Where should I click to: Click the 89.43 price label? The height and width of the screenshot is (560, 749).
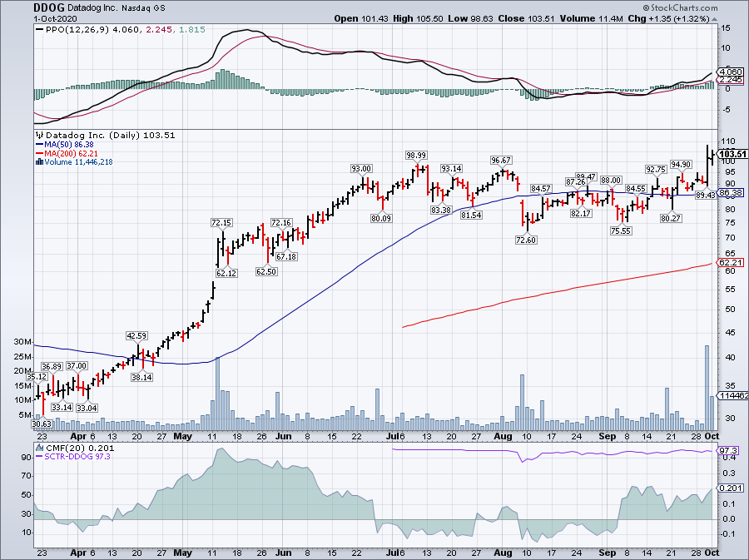(706, 196)
